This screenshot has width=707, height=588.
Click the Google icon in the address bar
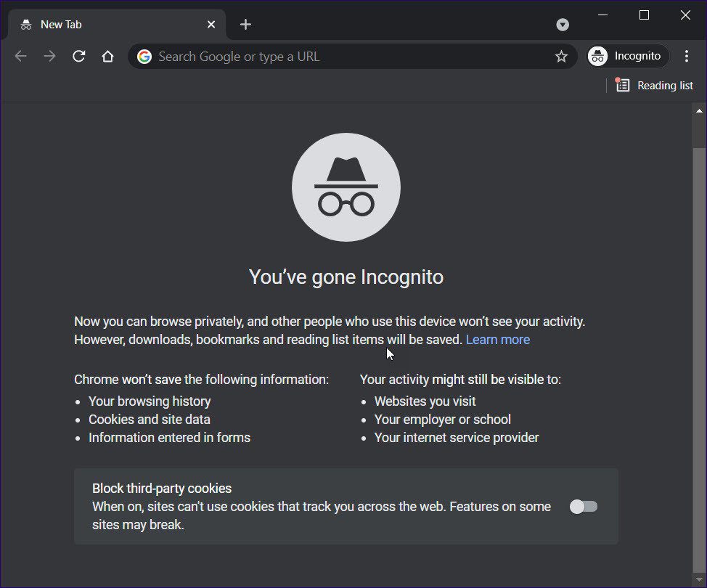[144, 56]
